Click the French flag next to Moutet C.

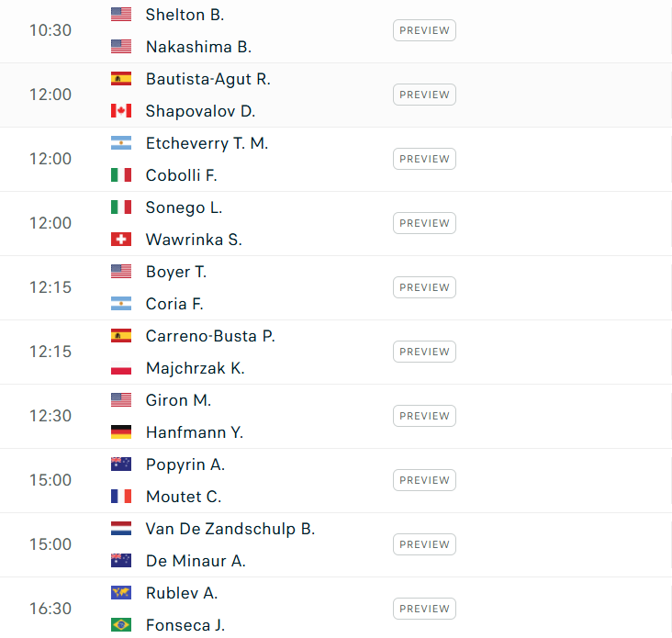[x=121, y=497]
